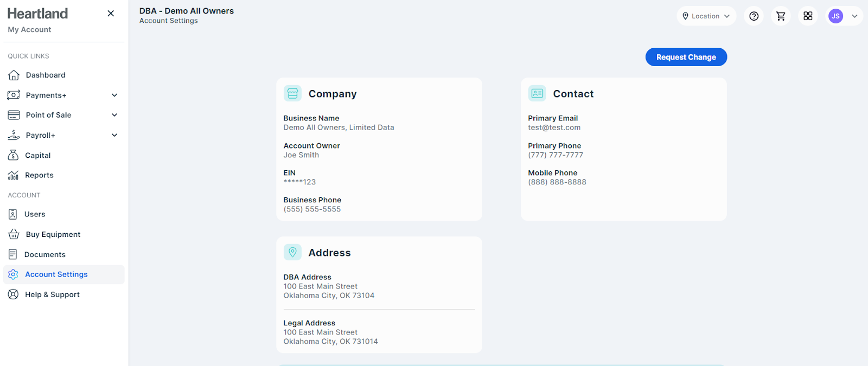
Task: Open the Location dropdown
Action: click(x=706, y=16)
